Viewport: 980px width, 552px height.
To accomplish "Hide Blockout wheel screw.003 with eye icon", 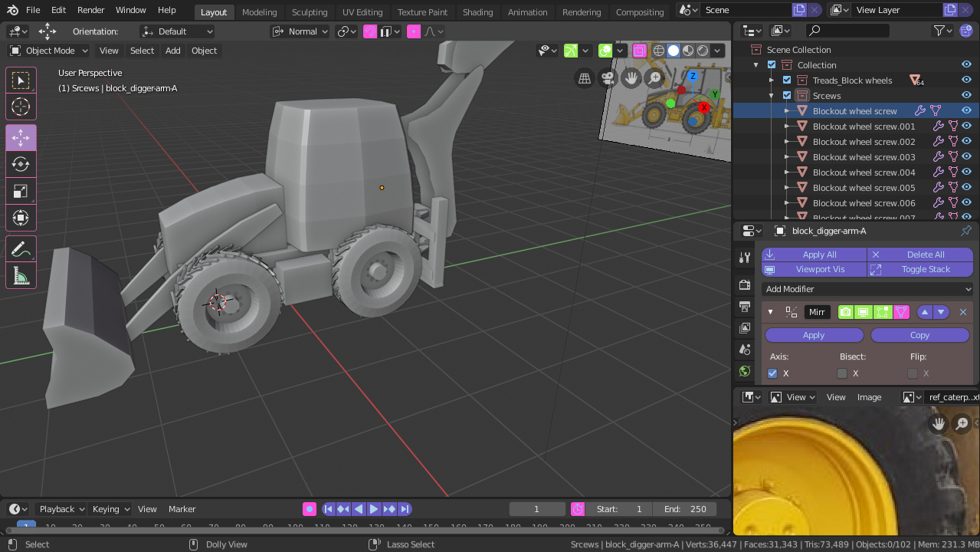I will 967,157.
